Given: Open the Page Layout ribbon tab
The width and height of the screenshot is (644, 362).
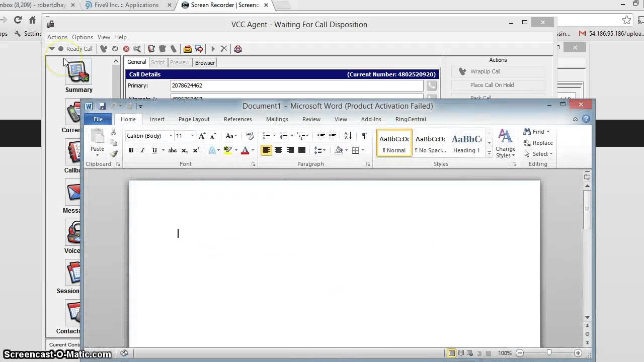Looking at the screenshot, I should click(x=194, y=119).
